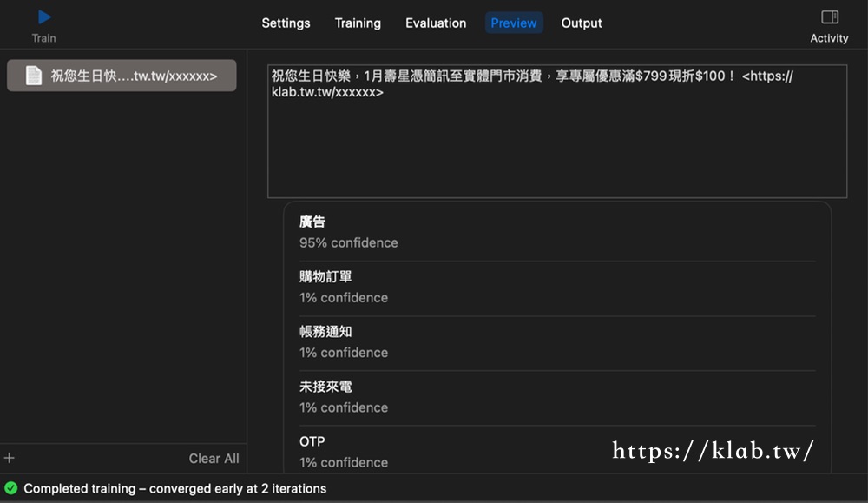Click the Completed training status message

coord(174,488)
